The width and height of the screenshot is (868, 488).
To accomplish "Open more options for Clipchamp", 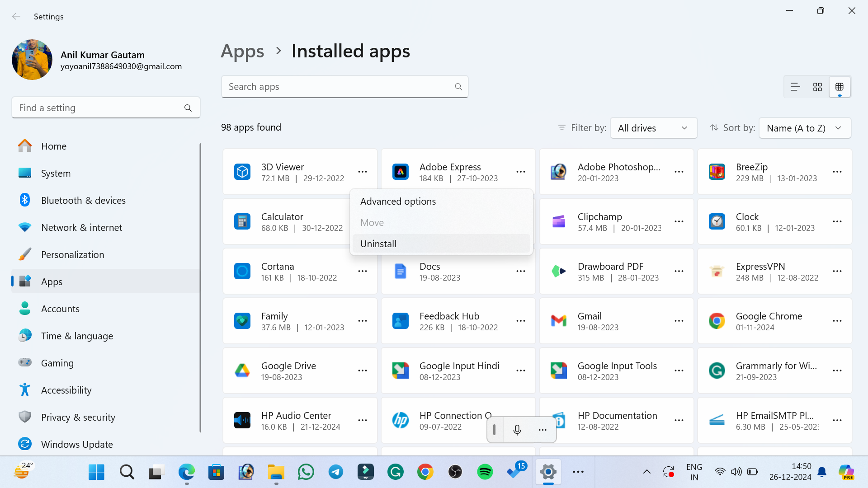I will [679, 221].
